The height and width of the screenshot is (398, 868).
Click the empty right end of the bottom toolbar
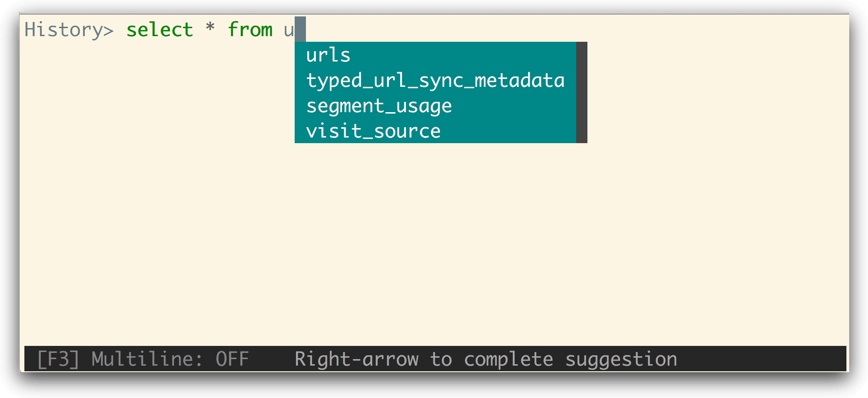[x=765, y=360]
